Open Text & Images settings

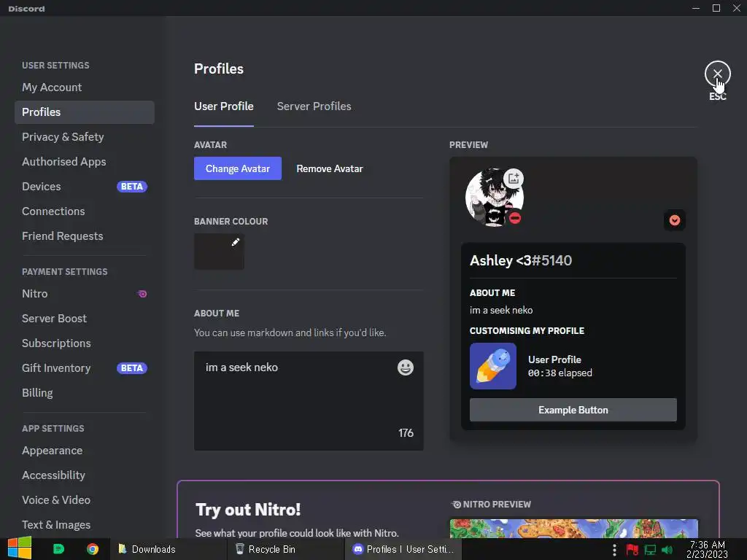coord(85,524)
